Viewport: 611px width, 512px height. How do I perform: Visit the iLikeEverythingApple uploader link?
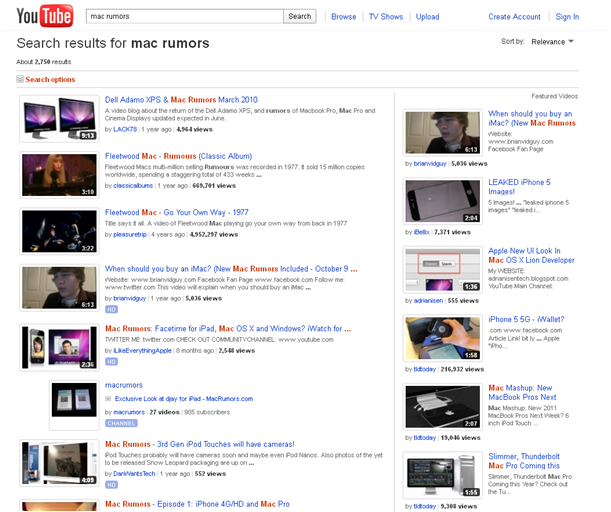[142, 351]
